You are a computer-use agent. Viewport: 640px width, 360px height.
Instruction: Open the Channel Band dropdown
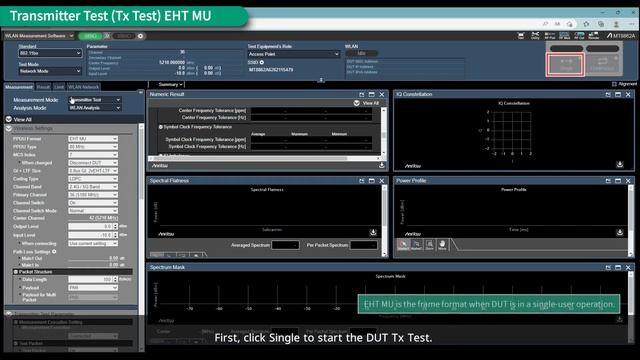pos(93,187)
